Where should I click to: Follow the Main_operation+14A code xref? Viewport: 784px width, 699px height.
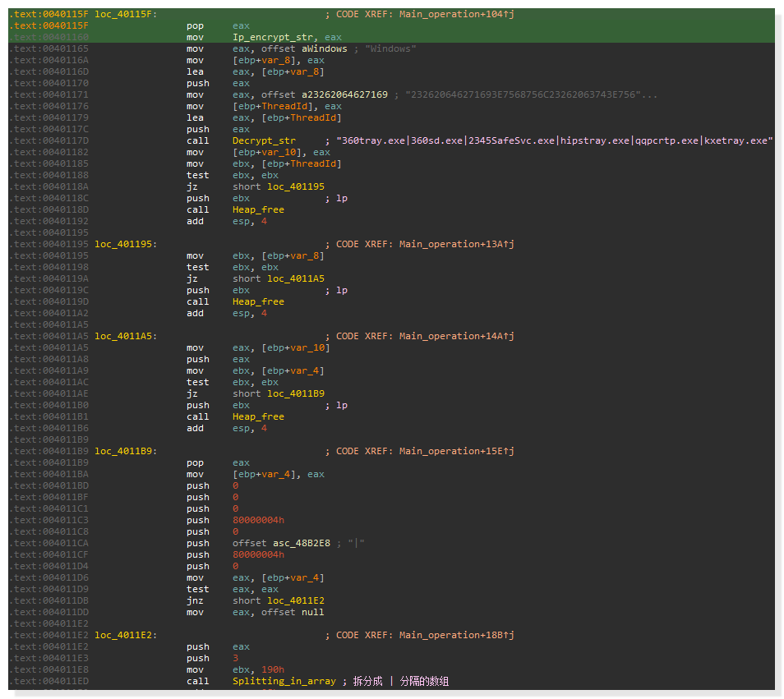(454, 336)
